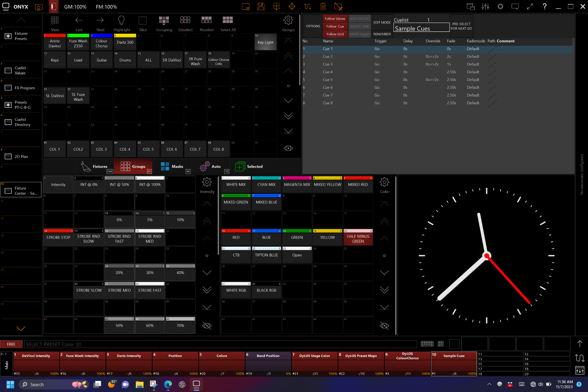Activate the HighLight lightbulb tool
This screenshot has width=588, height=392.
pyautogui.click(x=121, y=23)
